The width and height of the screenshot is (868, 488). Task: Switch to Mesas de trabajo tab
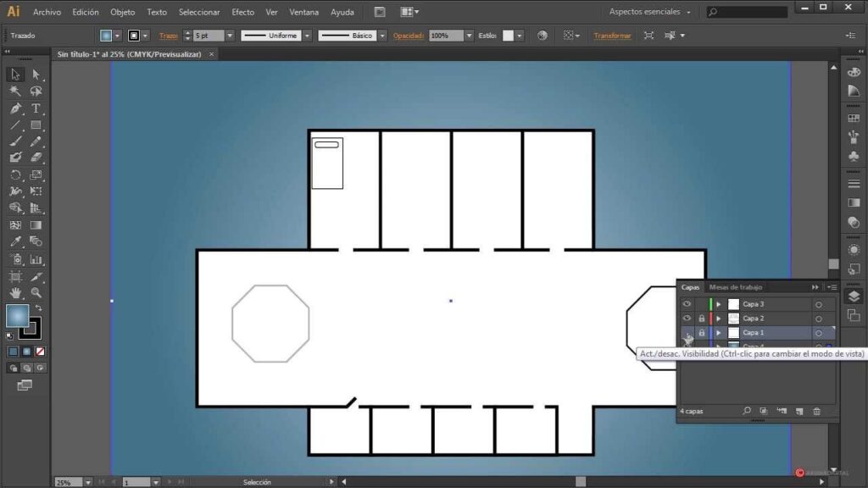coord(736,287)
